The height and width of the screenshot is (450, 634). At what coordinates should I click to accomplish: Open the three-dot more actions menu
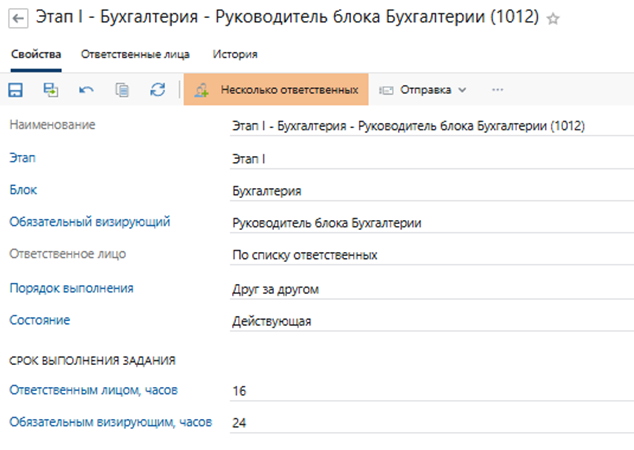[x=497, y=90]
